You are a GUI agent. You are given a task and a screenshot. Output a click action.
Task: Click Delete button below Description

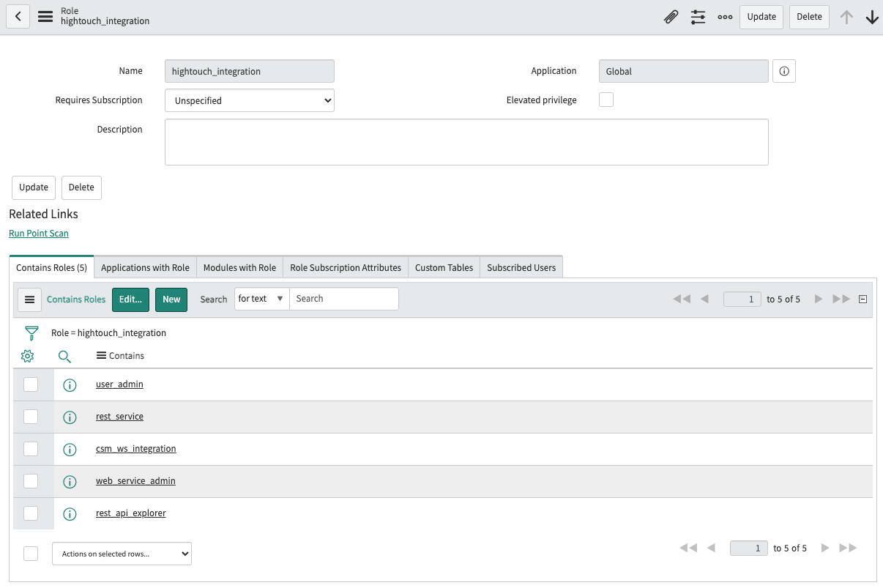81,187
